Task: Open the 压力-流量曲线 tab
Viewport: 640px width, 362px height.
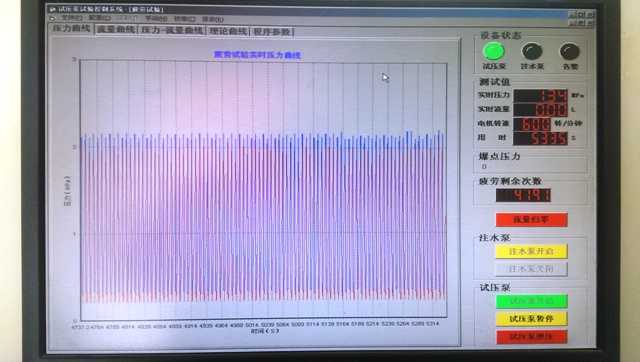Action: coord(172,31)
